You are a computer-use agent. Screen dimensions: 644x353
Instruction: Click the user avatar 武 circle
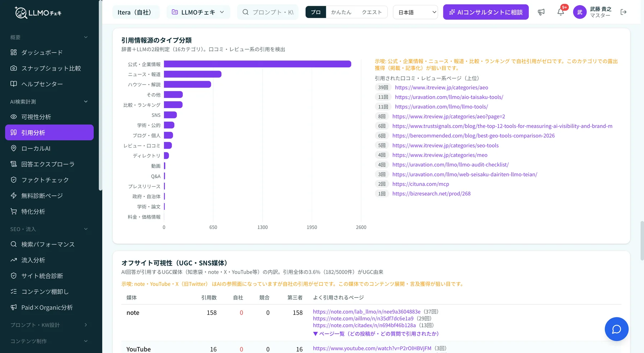click(580, 12)
